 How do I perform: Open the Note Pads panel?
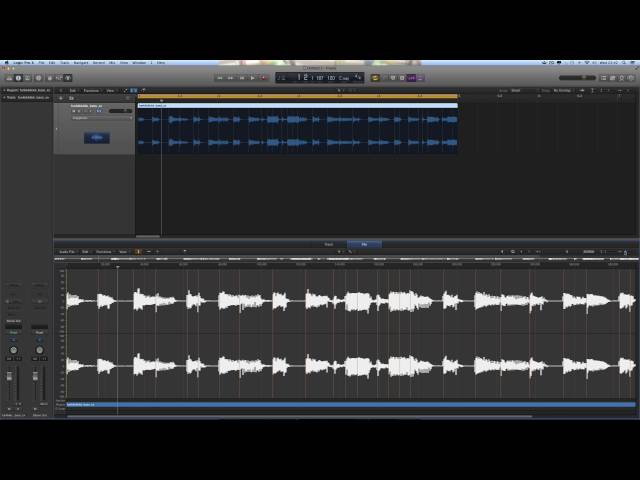(613, 78)
